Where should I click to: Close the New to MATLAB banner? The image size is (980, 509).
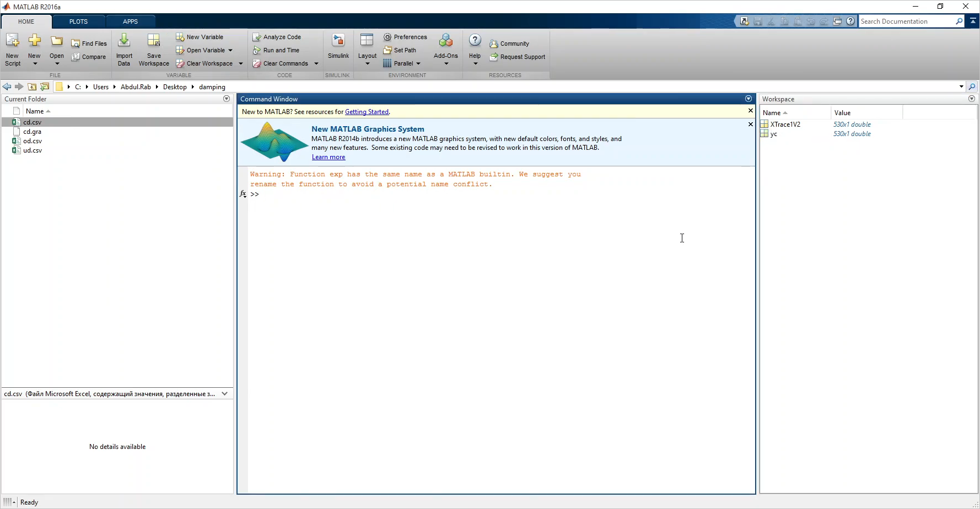750,111
